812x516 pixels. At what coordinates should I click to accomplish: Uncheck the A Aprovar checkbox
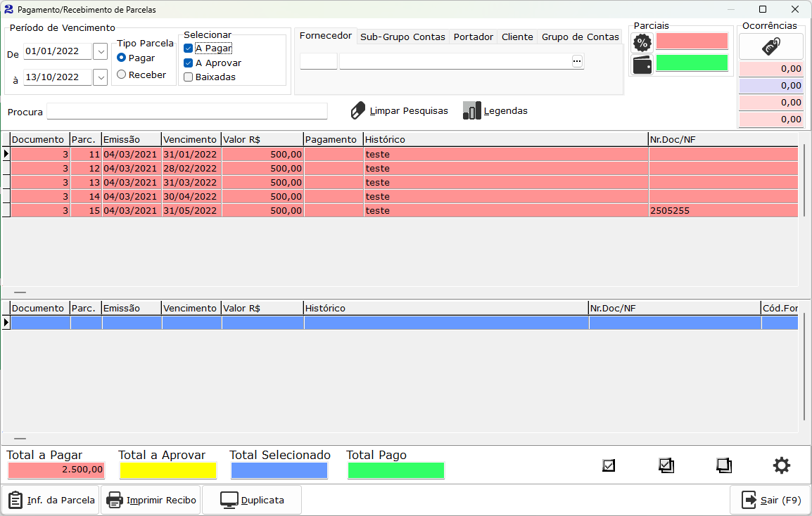(189, 63)
